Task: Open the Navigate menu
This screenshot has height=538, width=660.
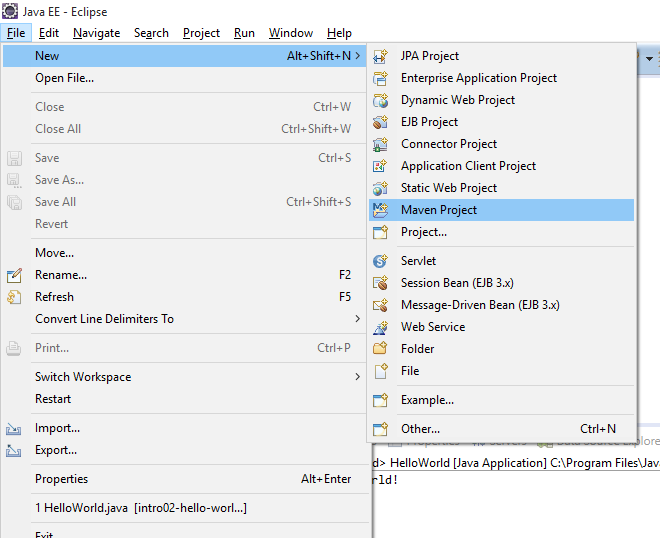Action: click(96, 33)
